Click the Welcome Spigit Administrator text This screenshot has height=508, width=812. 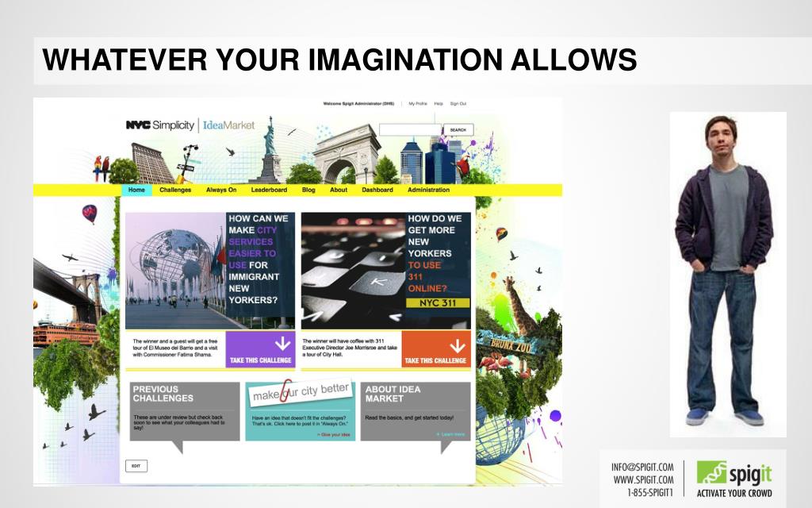pyautogui.click(x=358, y=104)
